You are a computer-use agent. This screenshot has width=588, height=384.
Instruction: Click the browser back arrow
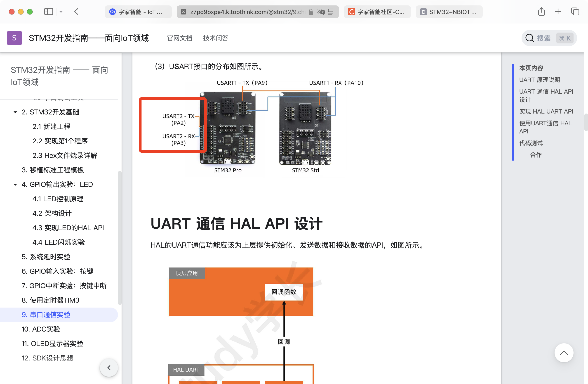pyautogui.click(x=76, y=12)
